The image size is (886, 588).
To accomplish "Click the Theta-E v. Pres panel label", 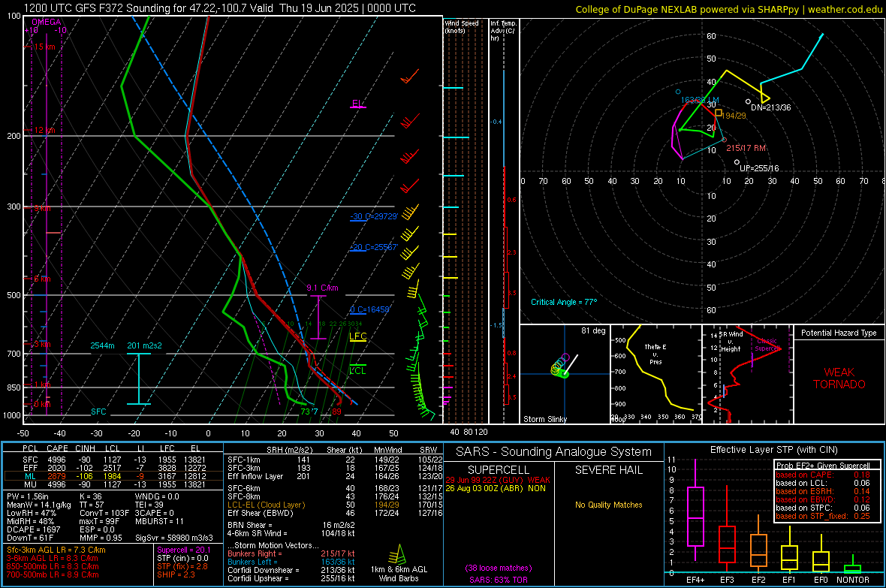I will pos(655,354).
